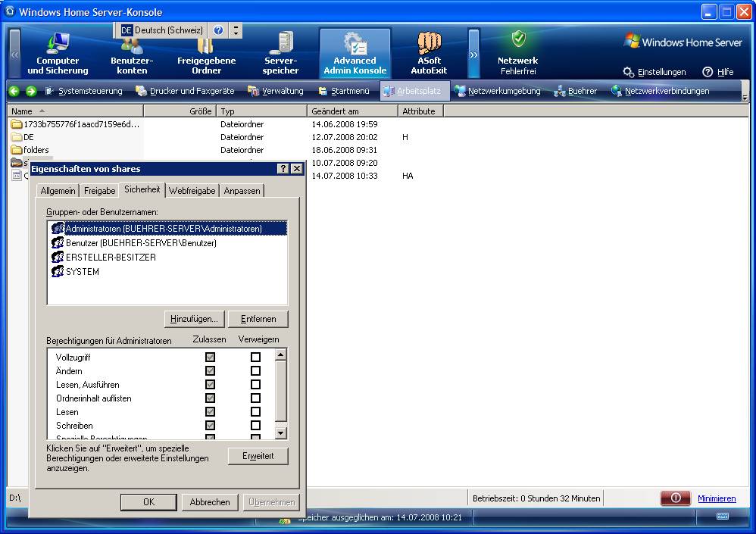Sort by Typ column header

click(262, 111)
